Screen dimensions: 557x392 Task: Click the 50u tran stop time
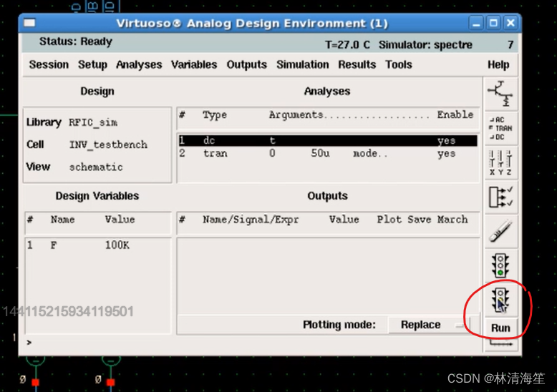coord(320,153)
